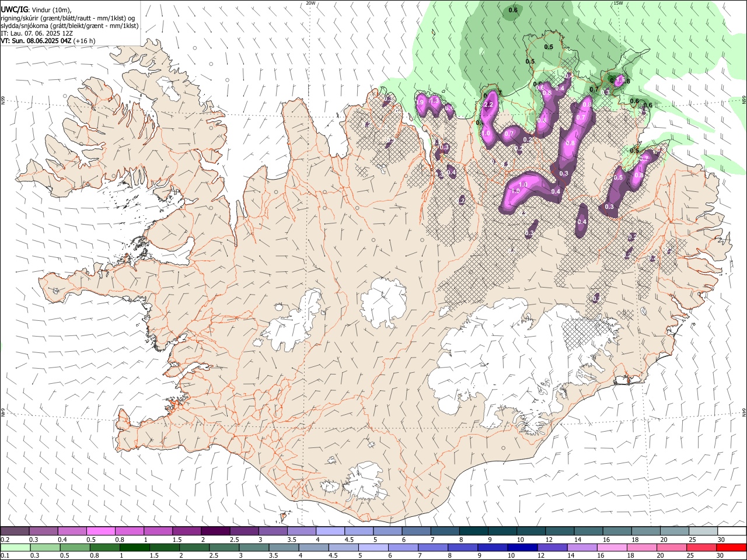
Task: Click the white 30 swatch in the snow scale
Action: (732, 531)
